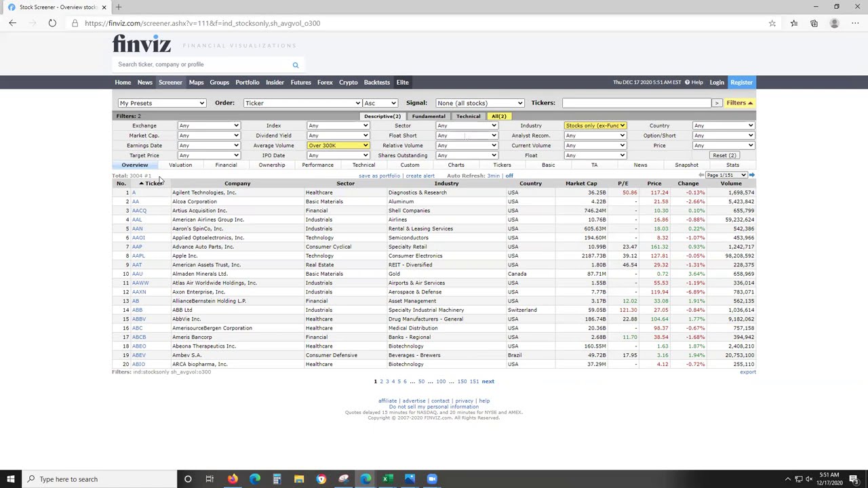Open Maps in the navigation bar

point(196,83)
